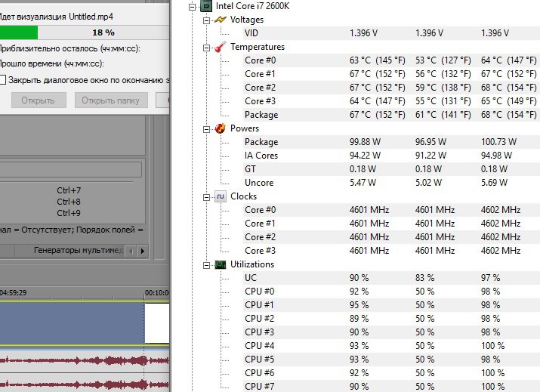This screenshot has height=392, width=540.
Task: Select the CPU #6 utilization row
Action: point(392,373)
